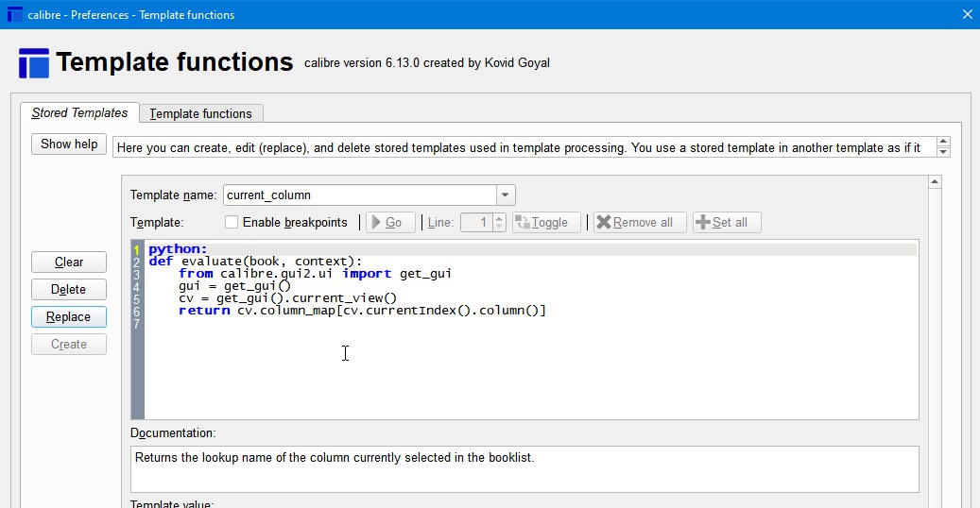The width and height of the screenshot is (980, 508).
Task: Click the calibre icon in the title bar
Action: [x=14, y=14]
